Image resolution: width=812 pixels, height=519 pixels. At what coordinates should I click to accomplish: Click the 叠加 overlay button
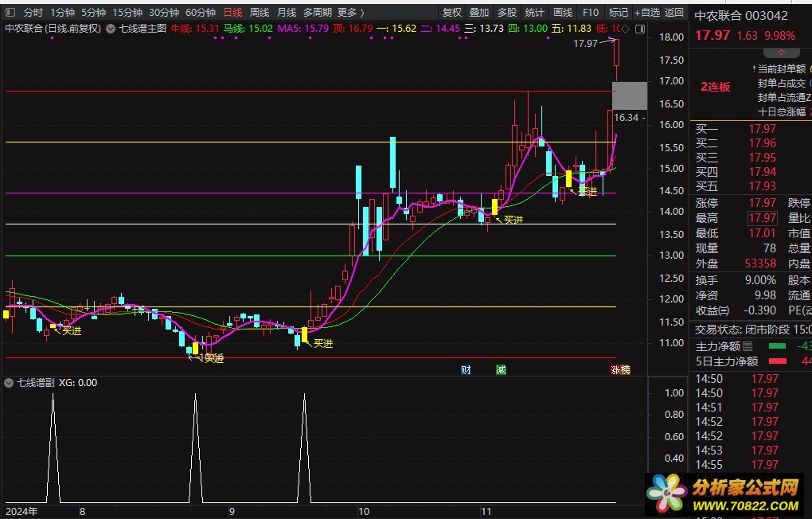[479, 13]
